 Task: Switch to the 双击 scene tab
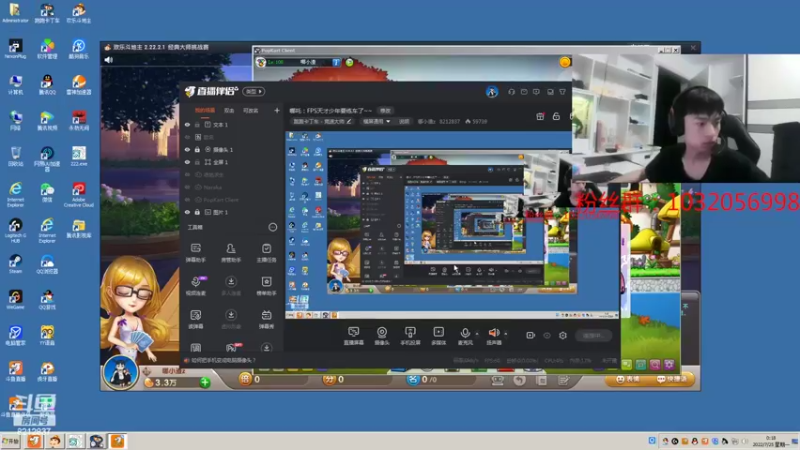pos(229,110)
